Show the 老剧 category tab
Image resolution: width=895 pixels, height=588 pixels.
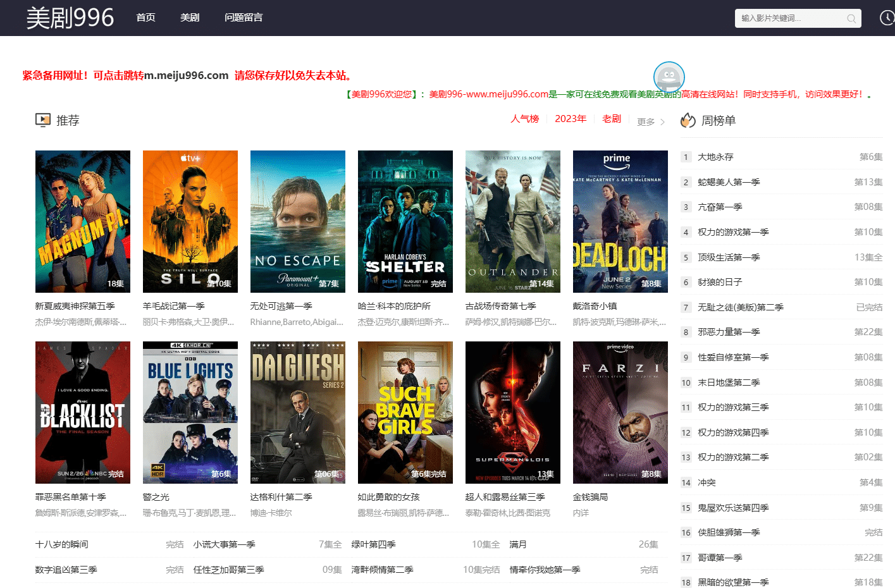coord(611,119)
